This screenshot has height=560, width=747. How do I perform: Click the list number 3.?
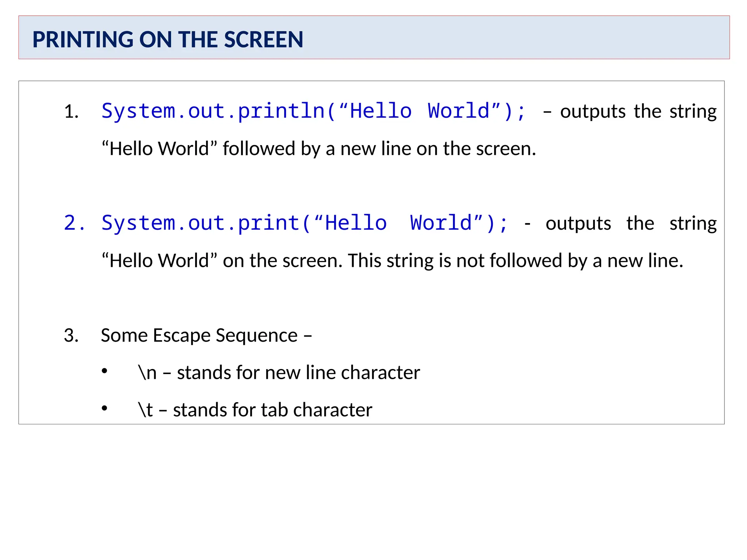(71, 335)
